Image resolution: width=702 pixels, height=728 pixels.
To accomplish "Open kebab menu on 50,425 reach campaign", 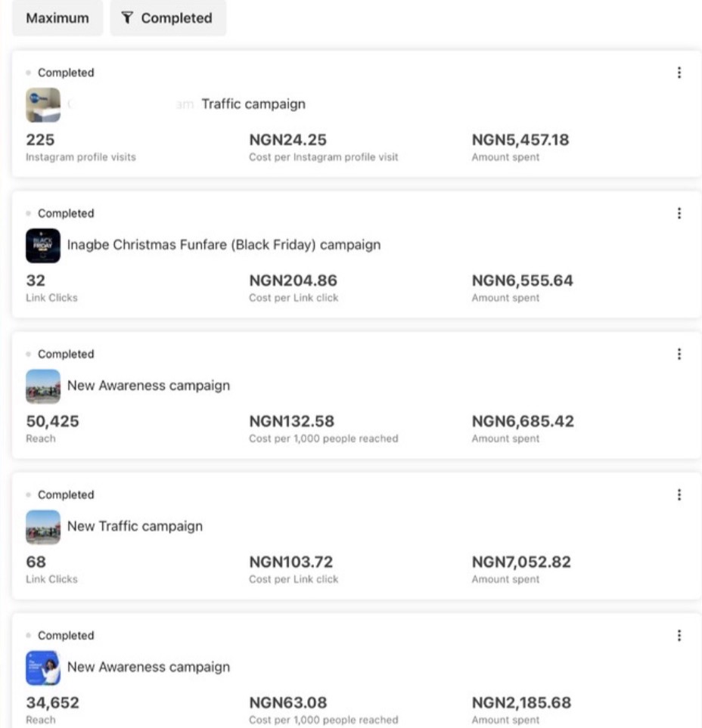I will click(679, 354).
